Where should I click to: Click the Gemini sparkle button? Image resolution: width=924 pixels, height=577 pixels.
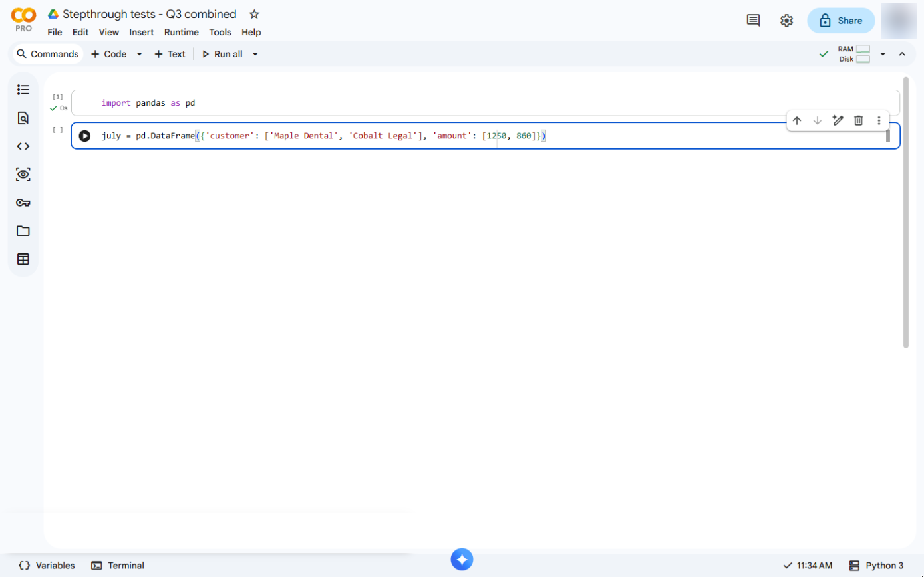[462, 559]
